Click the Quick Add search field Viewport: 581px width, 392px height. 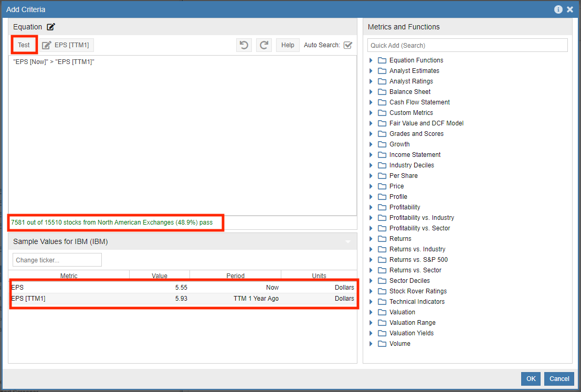(467, 45)
